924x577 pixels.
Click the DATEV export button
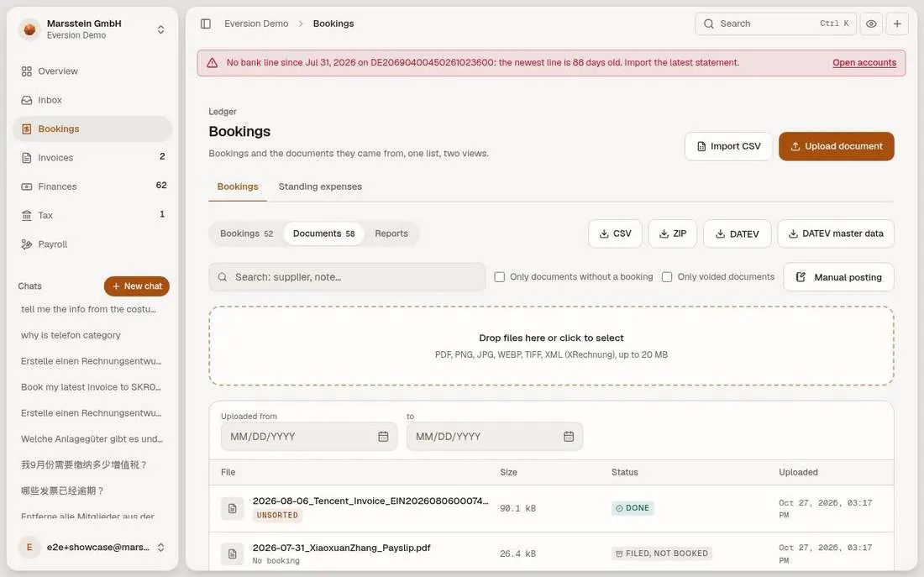click(738, 234)
